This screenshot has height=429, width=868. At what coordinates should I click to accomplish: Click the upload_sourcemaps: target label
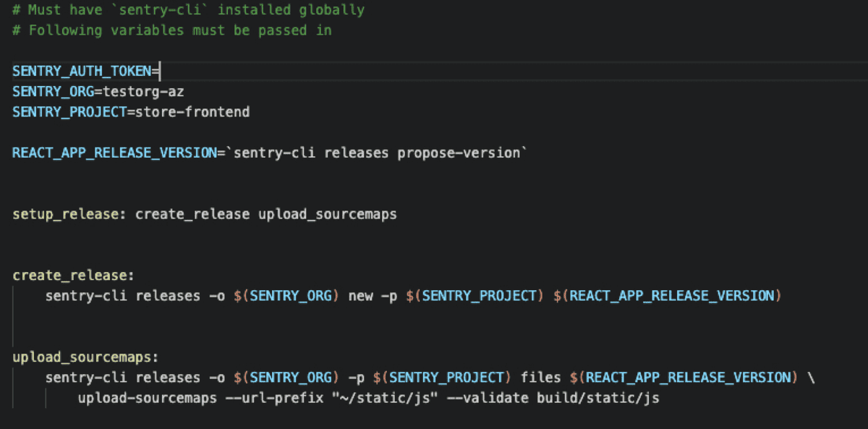click(x=85, y=357)
